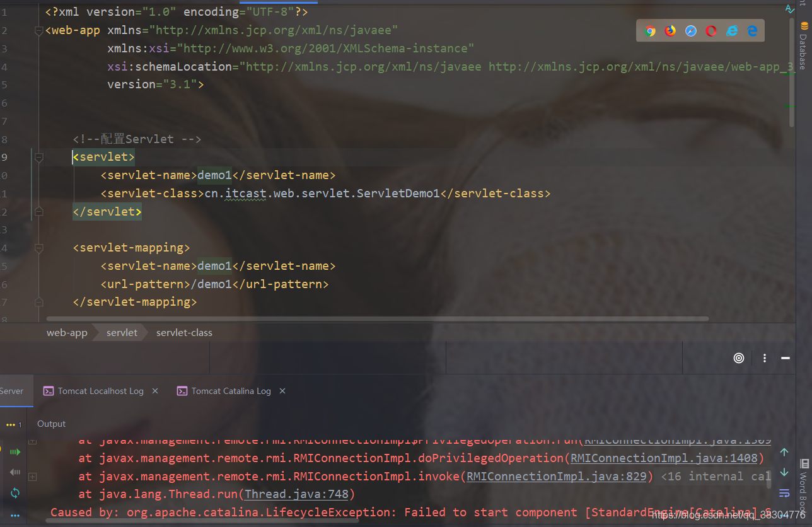Open the page in Firefox browser

click(670, 30)
